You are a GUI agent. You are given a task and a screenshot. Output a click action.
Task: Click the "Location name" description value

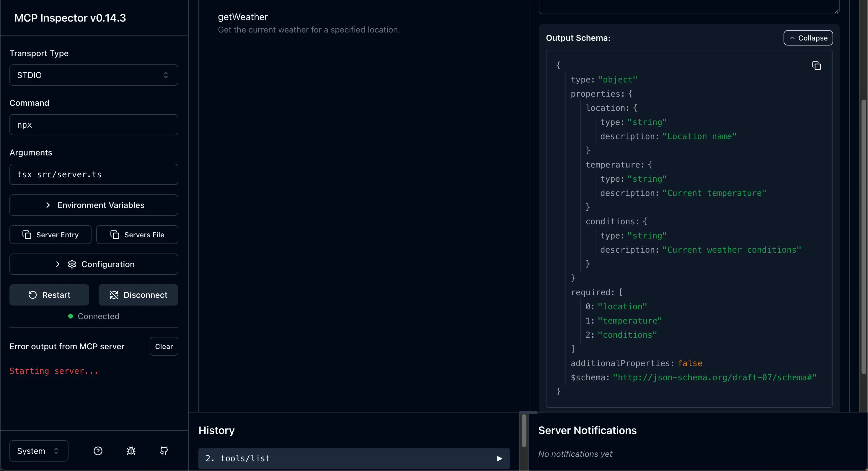[x=699, y=136]
